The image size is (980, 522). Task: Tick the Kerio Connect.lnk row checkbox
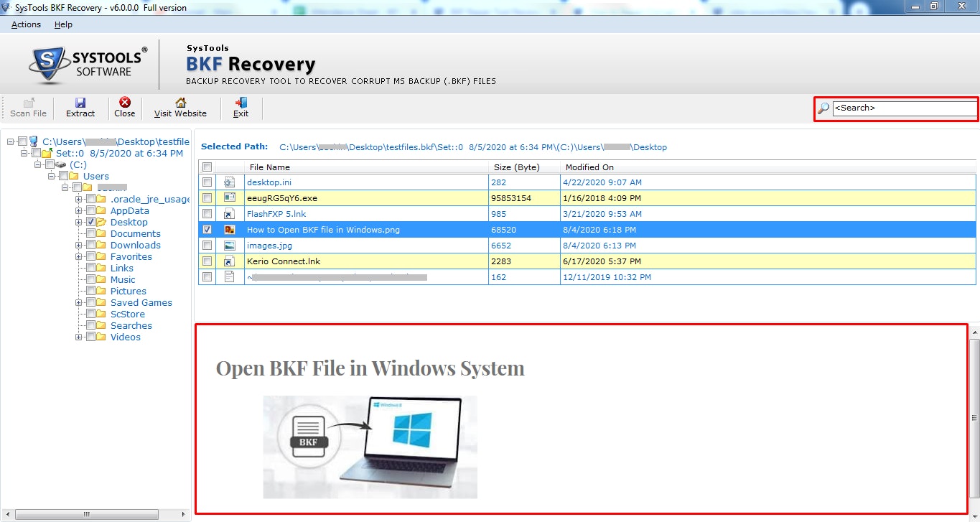coord(207,261)
